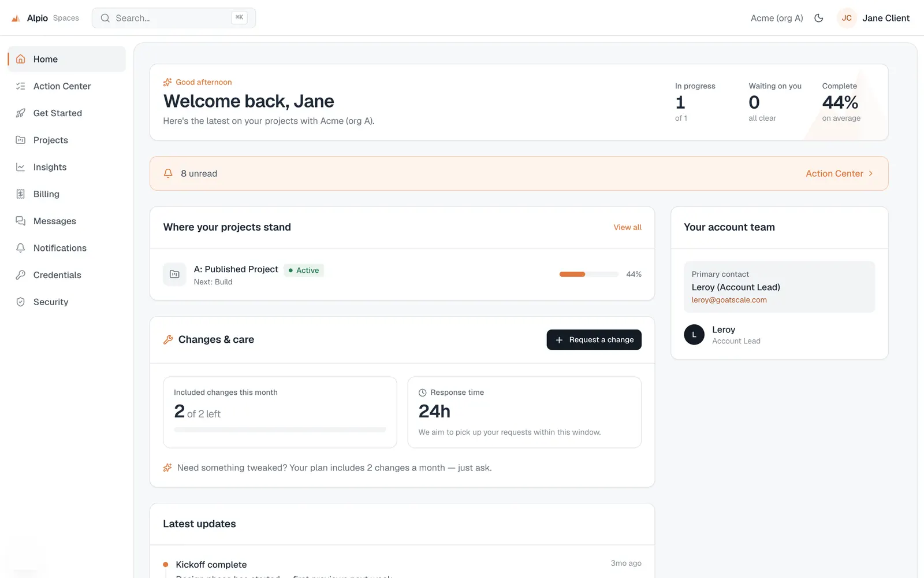This screenshot has width=924, height=578.
Task: Click the Request a change button
Action: click(x=594, y=340)
